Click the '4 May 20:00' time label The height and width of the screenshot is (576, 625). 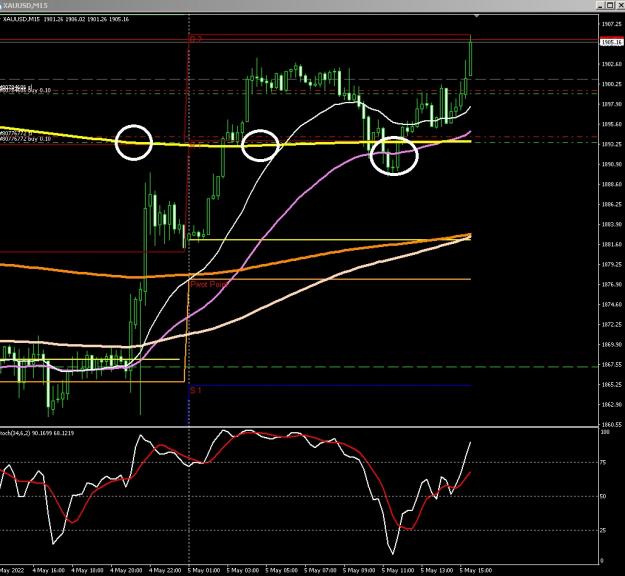pyautogui.click(x=126, y=570)
